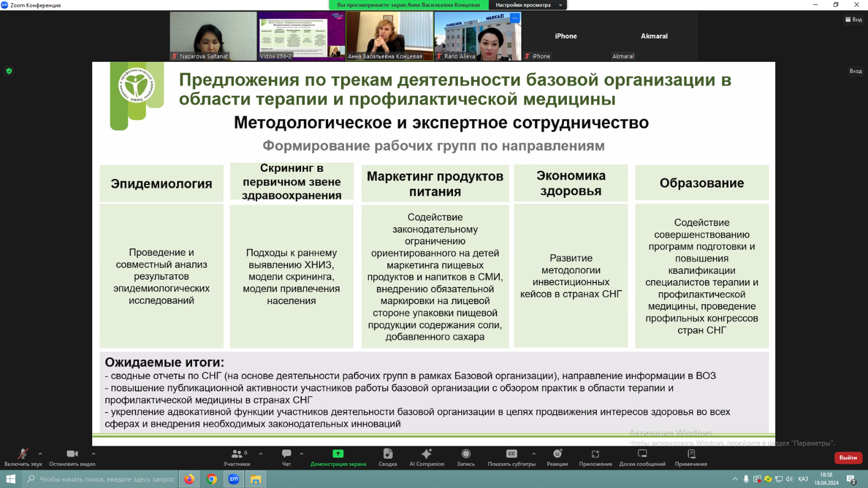Open the Вид view menu

tap(853, 20)
